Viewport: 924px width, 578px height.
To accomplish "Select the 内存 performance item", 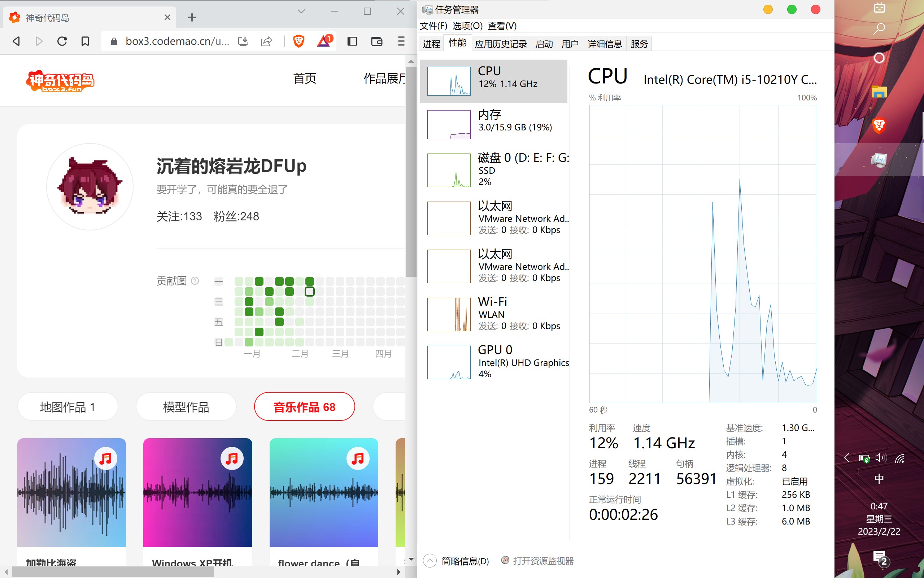I will coord(493,124).
